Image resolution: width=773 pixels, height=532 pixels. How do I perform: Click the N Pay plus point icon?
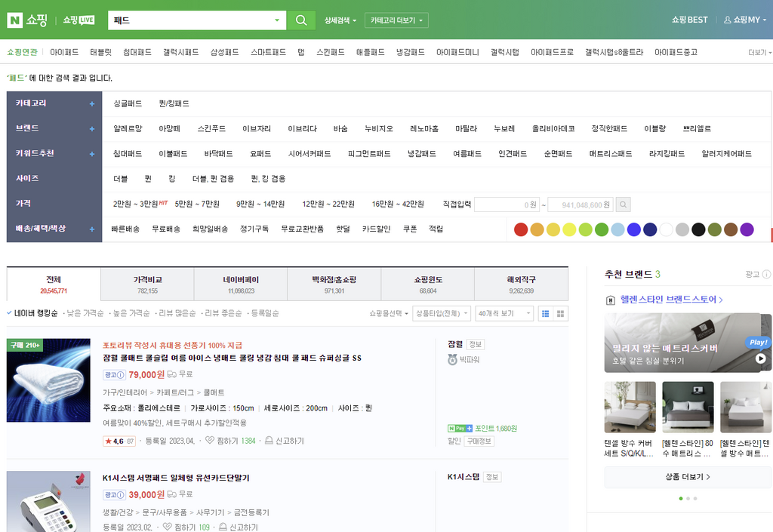460,428
